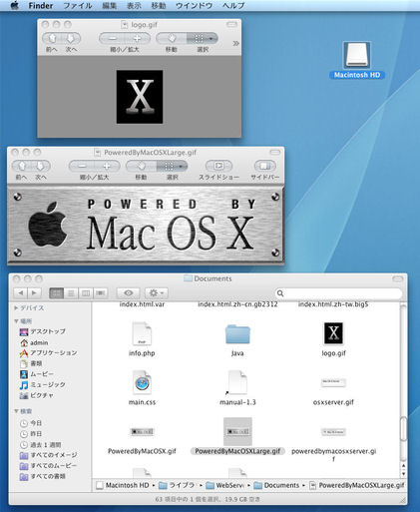Select move hand tool in PoweredByMacOSXLarge.gif window

point(141,166)
